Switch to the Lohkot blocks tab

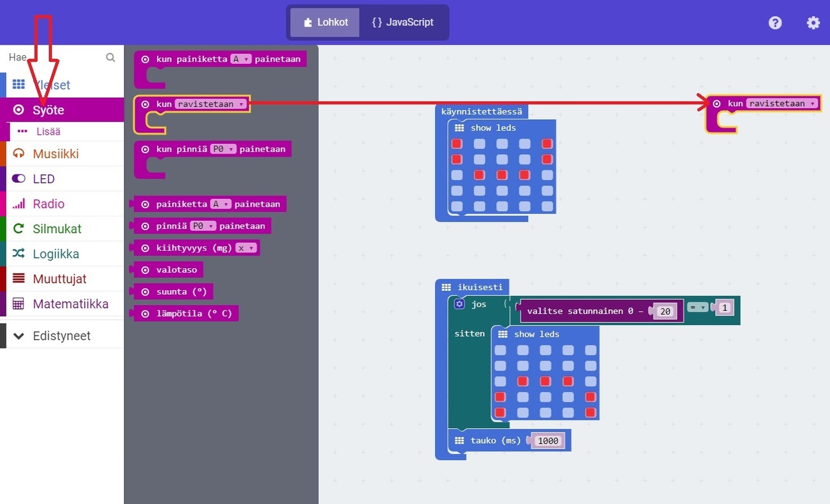click(325, 22)
